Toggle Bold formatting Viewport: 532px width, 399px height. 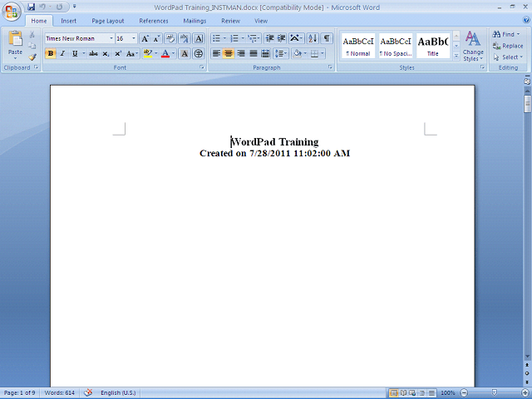[x=50, y=53]
